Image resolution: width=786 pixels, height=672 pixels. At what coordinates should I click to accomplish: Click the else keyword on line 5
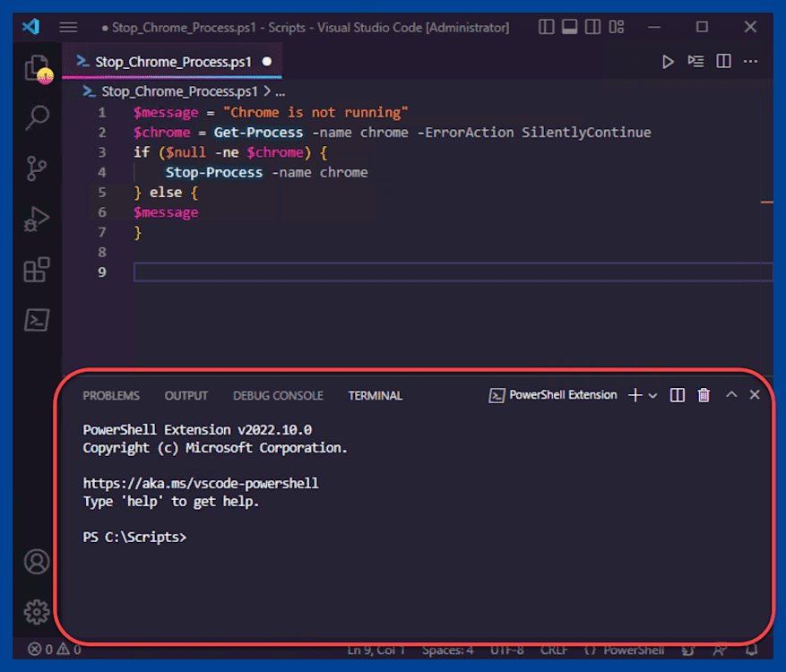(x=166, y=193)
